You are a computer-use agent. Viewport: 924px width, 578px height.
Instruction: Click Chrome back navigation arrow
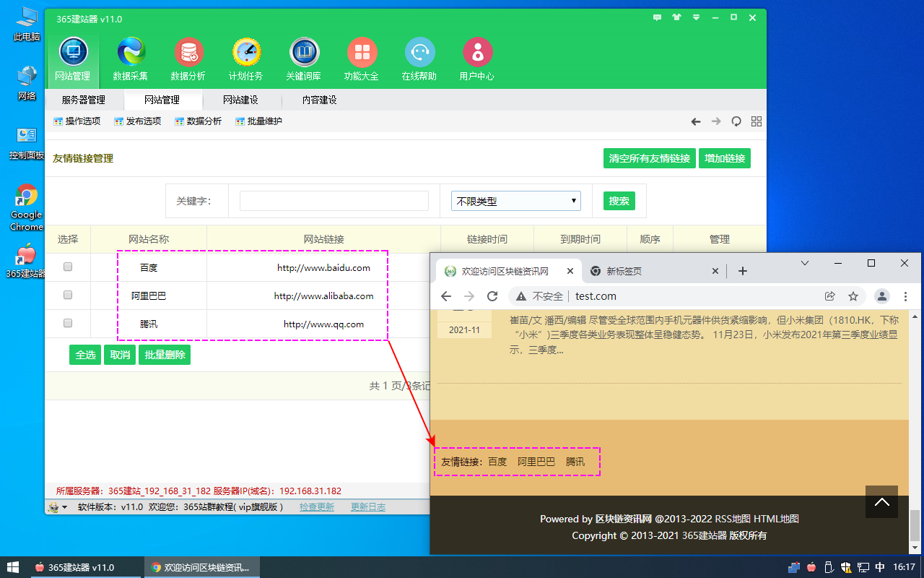pos(446,296)
